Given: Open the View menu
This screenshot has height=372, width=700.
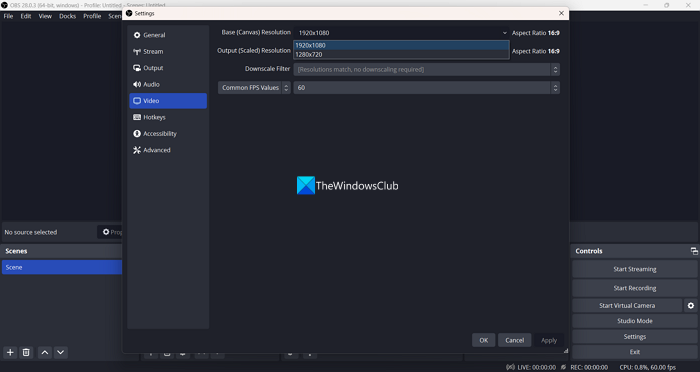Looking at the screenshot, I should [x=45, y=16].
